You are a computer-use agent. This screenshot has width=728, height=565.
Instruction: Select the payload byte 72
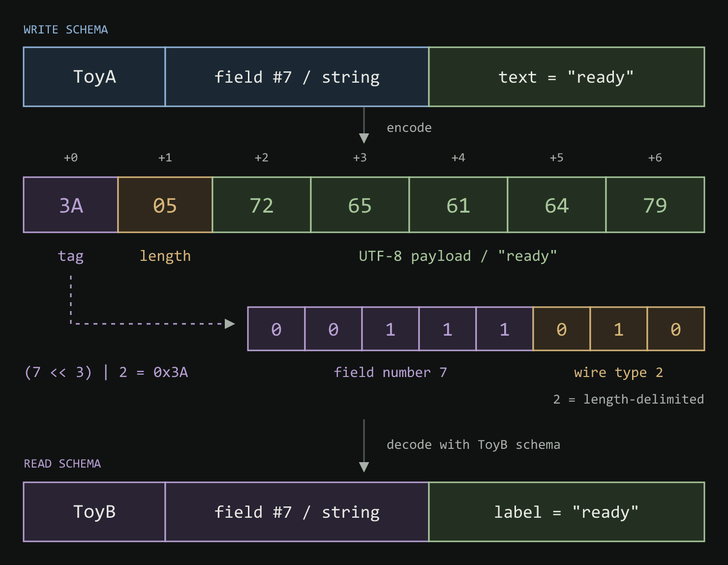[262, 205]
